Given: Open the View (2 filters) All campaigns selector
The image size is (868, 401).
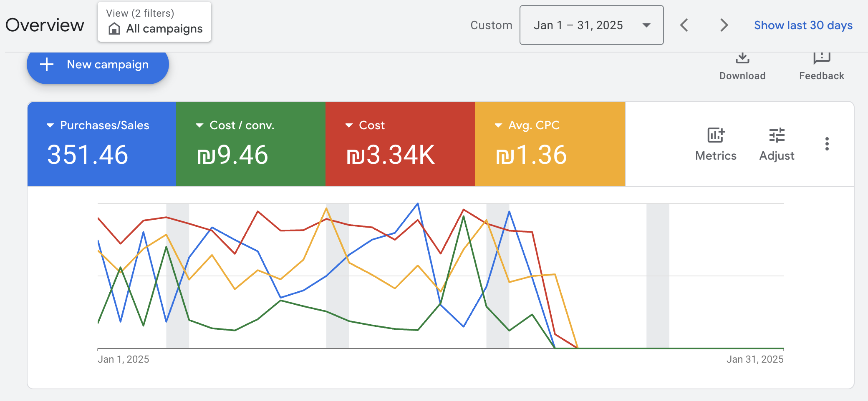Looking at the screenshot, I should click(x=154, y=22).
